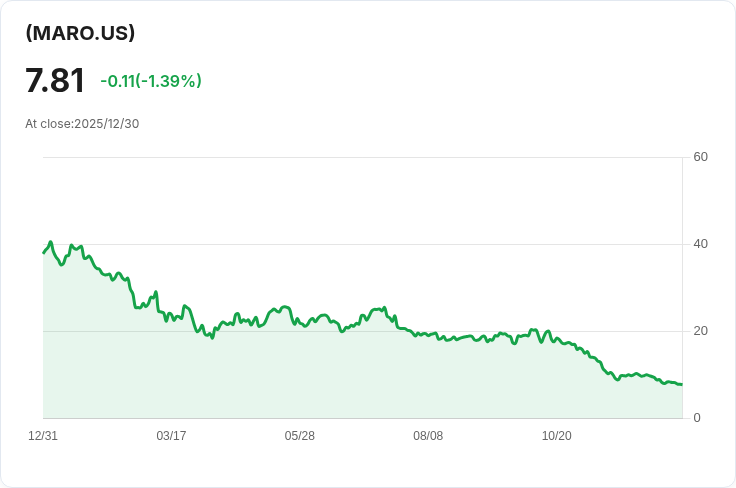Click the green -0.11(-1.39%) change value
This screenshot has height=488, width=736.
click(151, 81)
